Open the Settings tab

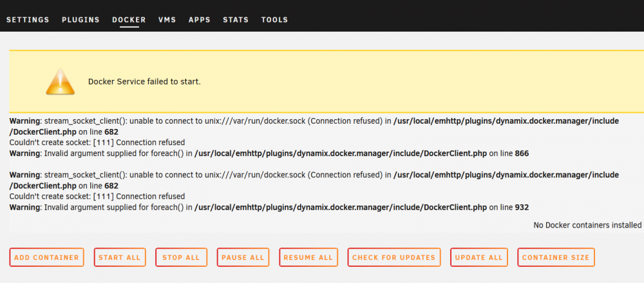click(28, 20)
